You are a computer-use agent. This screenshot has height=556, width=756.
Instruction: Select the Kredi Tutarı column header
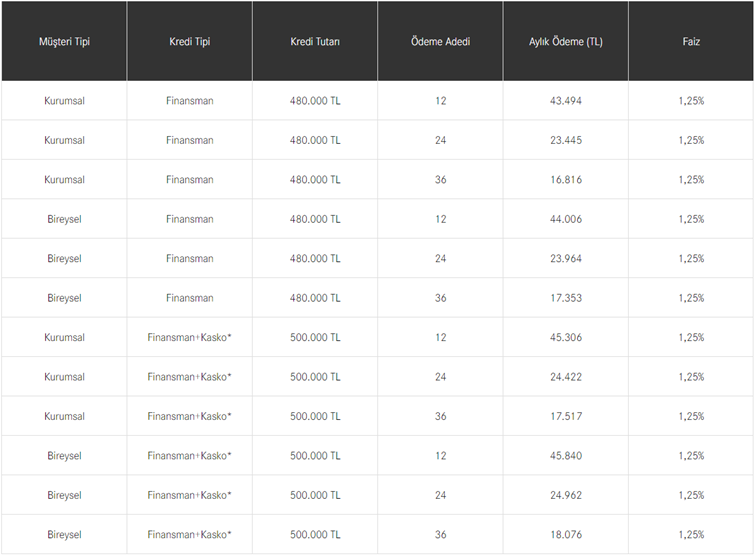coord(315,42)
